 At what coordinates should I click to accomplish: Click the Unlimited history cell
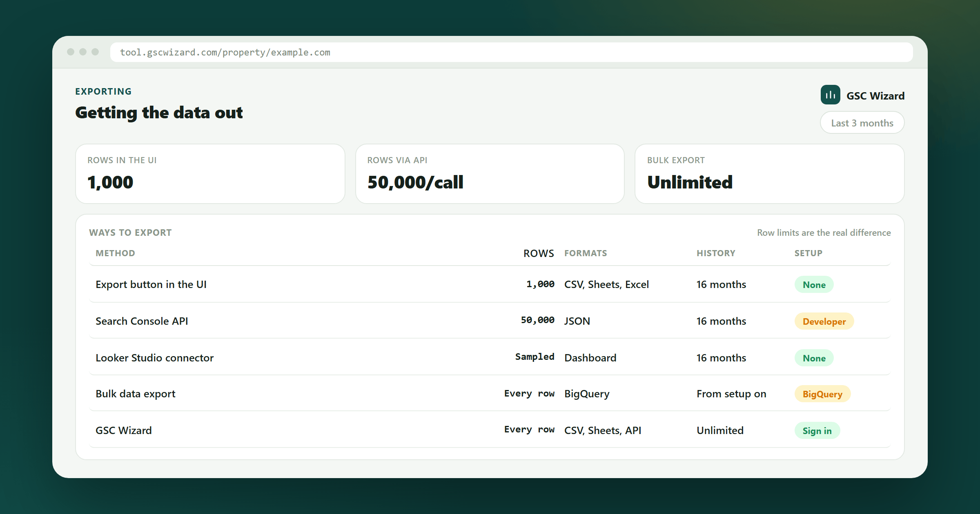tap(720, 430)
